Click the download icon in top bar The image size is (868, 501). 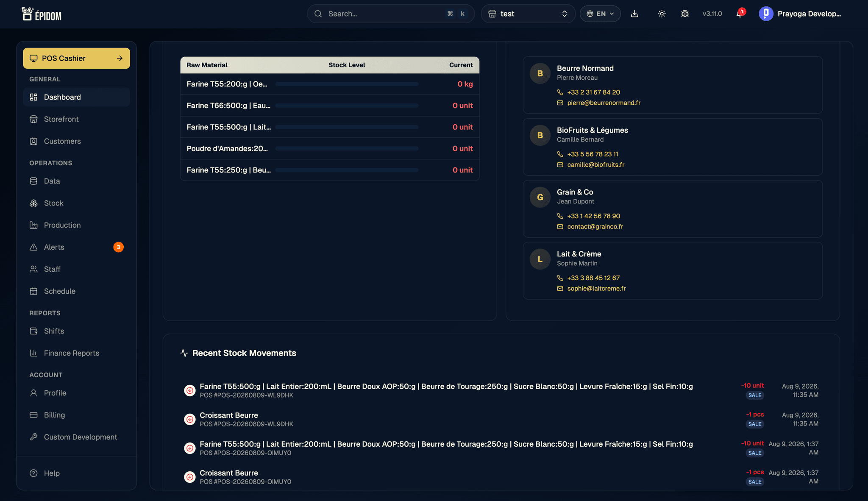point(634,14)
